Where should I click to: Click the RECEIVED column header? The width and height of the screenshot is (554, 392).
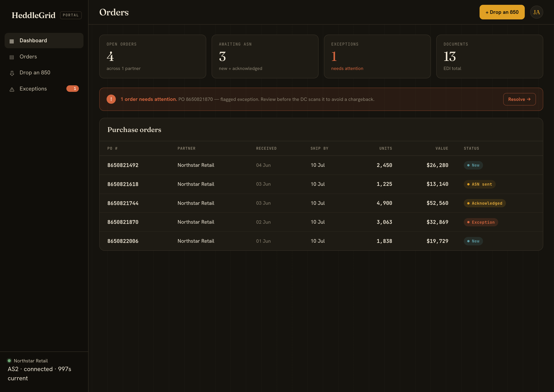266,149
